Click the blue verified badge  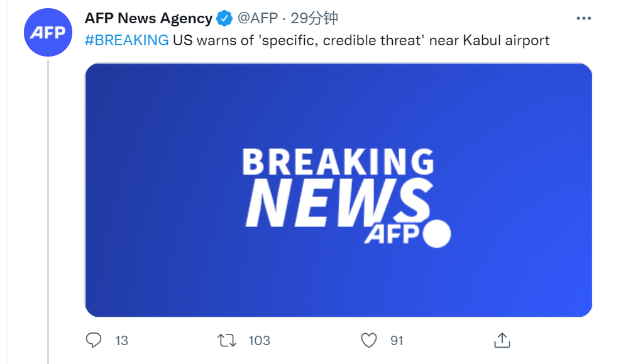click(x=224, y=19)
